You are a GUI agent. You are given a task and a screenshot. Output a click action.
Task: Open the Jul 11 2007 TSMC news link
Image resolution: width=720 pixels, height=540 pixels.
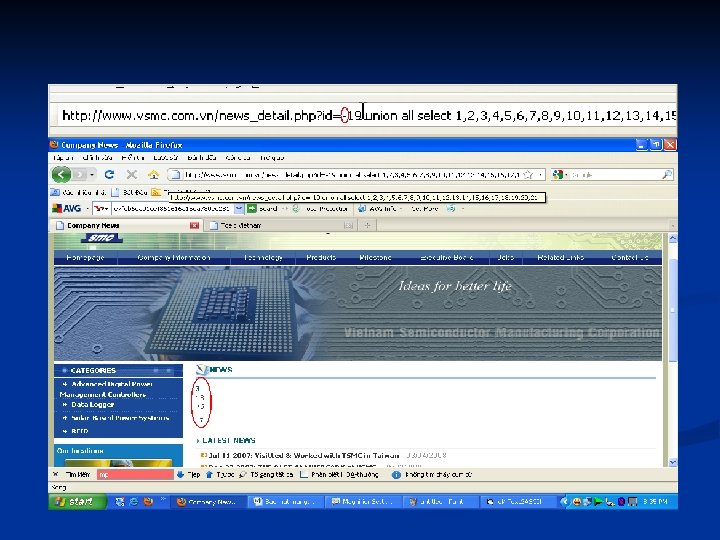pos(304,456)
